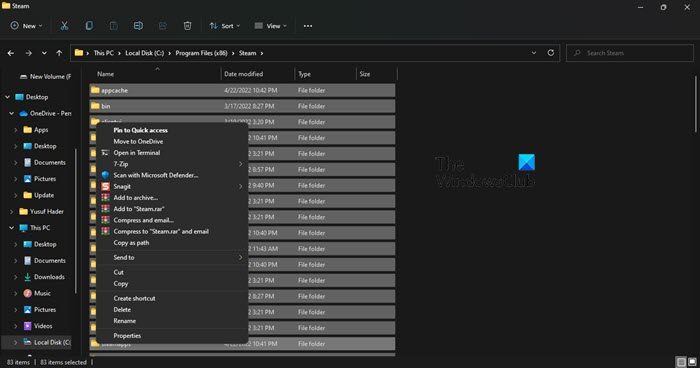The image size is (700, 369).
Task: Select the bin folder row
Action: tap(242, 106)
